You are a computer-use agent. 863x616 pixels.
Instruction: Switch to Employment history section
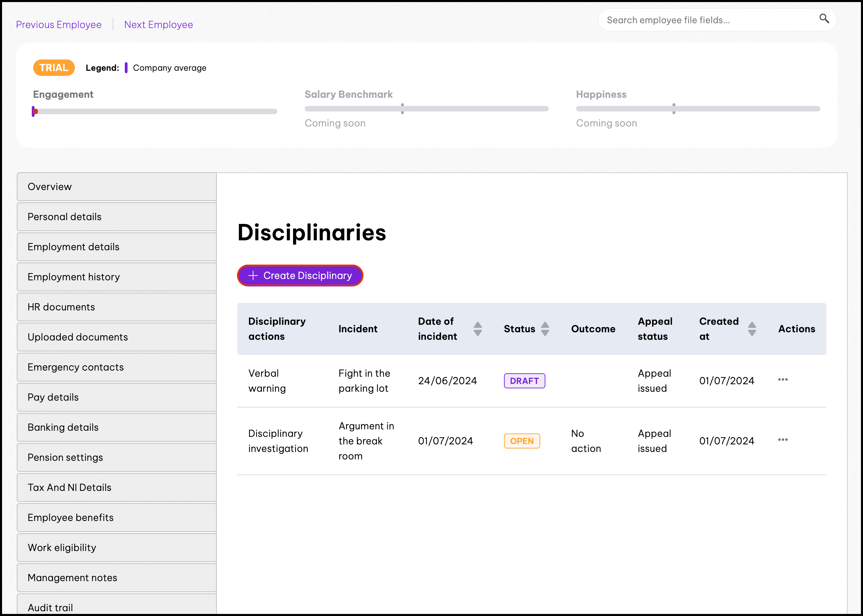pyautogui.click(x=117, y=277)
